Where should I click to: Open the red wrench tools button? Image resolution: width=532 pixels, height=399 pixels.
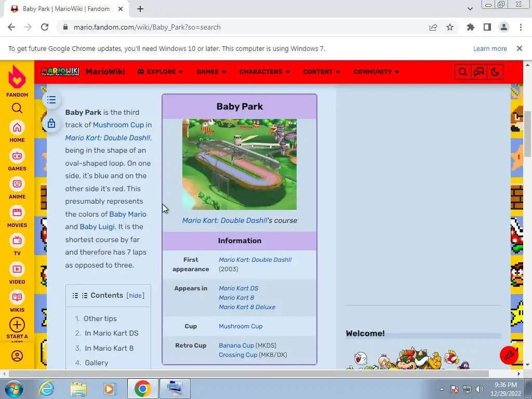[x=509, y=355]
